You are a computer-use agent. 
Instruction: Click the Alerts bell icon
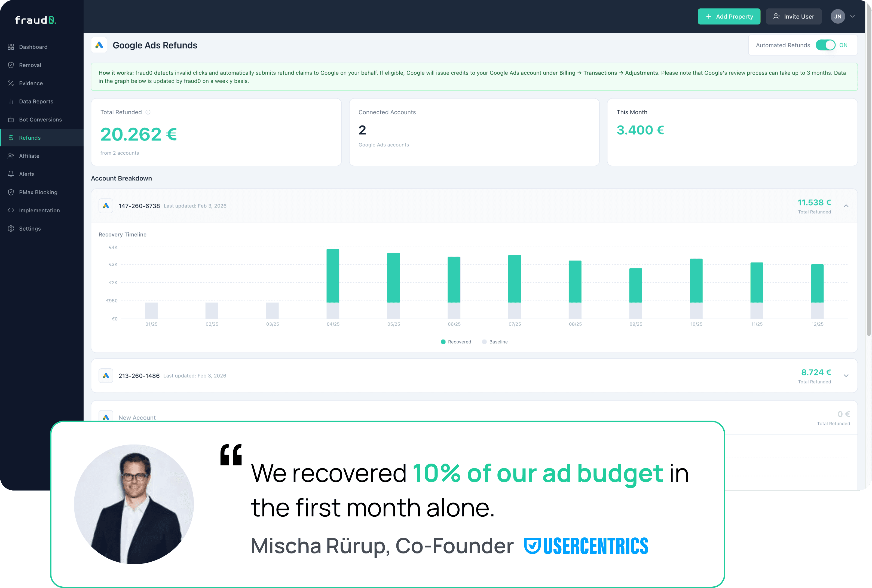[x=11, y=174]
